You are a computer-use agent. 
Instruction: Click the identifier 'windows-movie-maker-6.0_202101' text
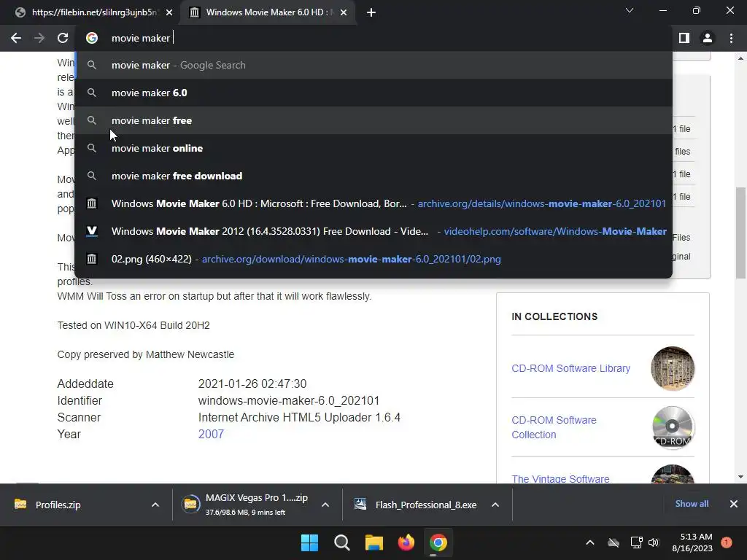tap(289, 401)
